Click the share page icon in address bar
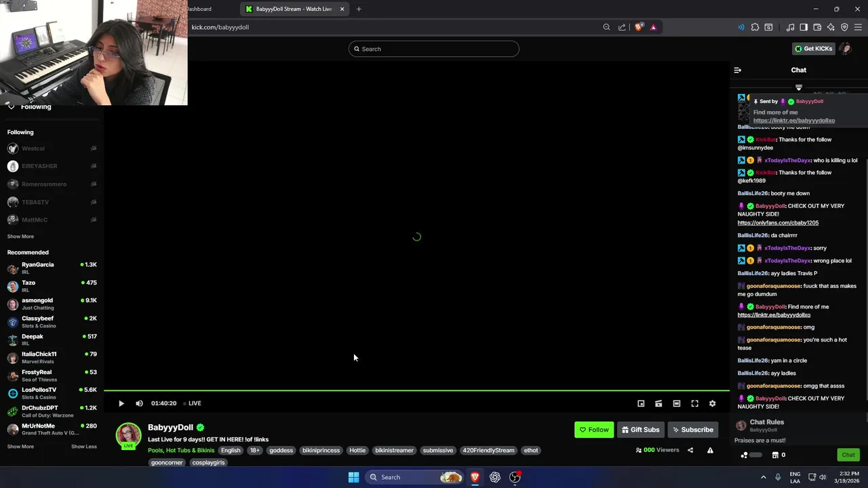Screen dimensions: 868x488 [x=622, y=27]
